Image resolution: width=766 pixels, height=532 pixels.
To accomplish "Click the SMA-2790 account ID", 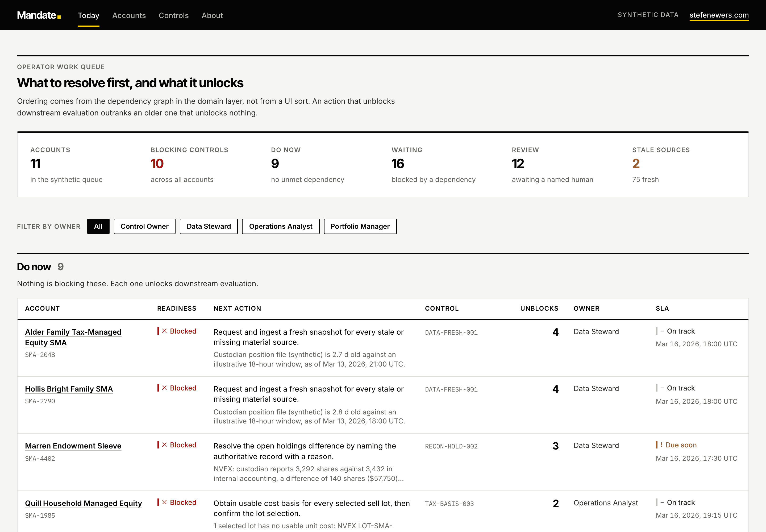I will (x=40, y=401).
